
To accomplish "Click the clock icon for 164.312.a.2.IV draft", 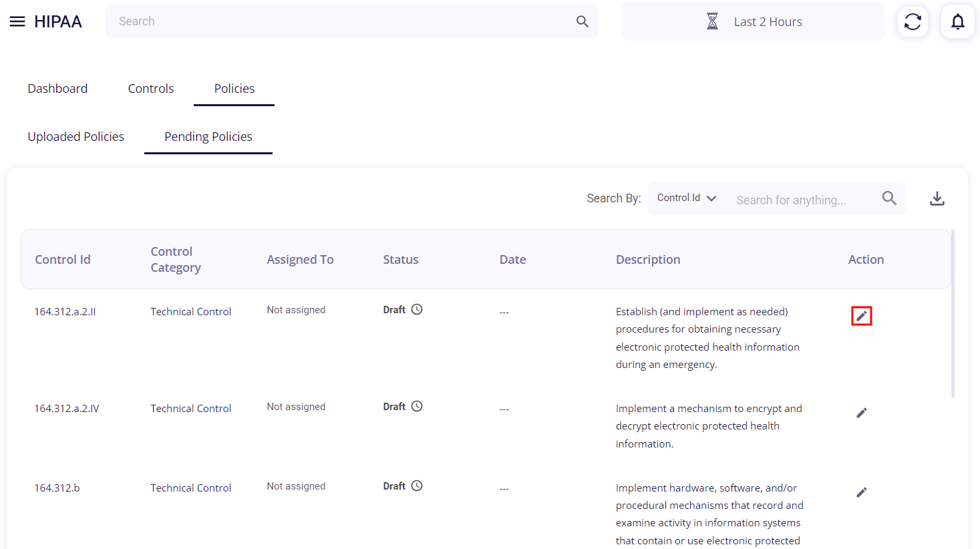I will (417, 406).
